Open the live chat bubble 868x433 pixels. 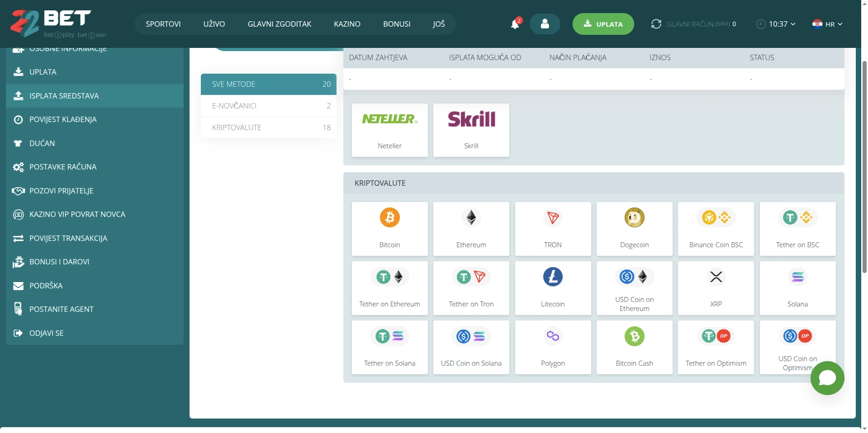827,378
